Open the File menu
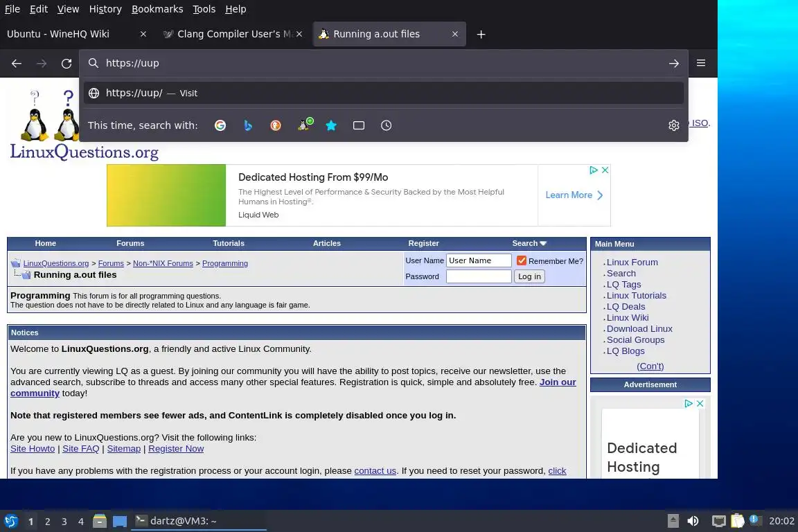Image resolution: width=798 pixels, height=532 pixels. coord(12,8)
